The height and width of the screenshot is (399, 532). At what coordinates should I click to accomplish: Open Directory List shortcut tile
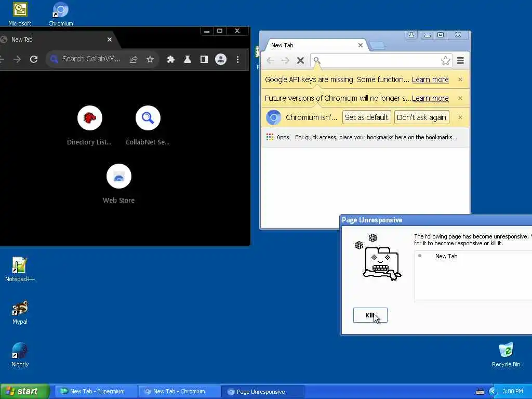tap(89, 126)
